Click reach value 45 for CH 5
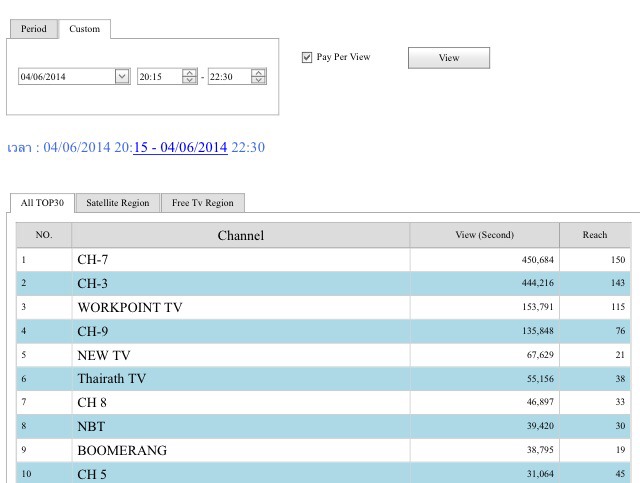The image size is (640, 483). [620, 474]
